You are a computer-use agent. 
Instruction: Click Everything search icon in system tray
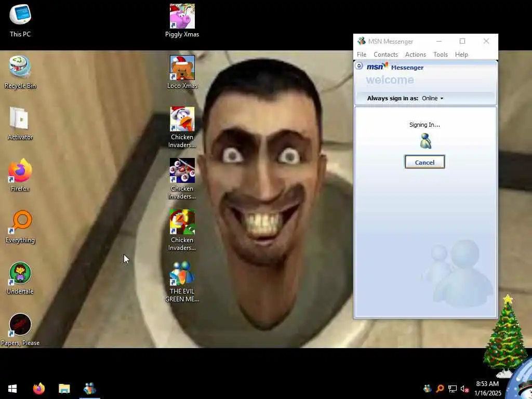pyautogui.click(x=440, y=389)
